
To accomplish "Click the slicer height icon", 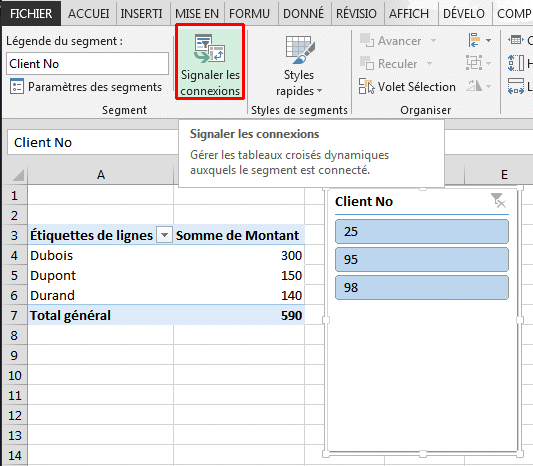I will pos(516,63).
